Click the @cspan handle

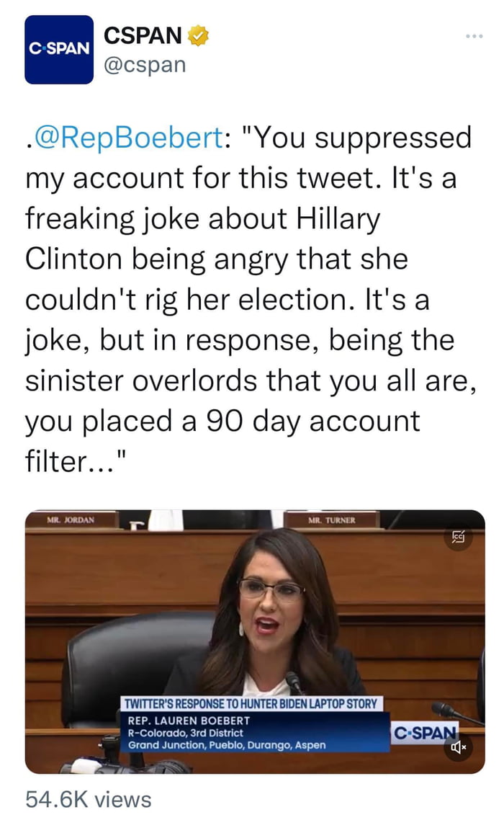tap(145, 64)
